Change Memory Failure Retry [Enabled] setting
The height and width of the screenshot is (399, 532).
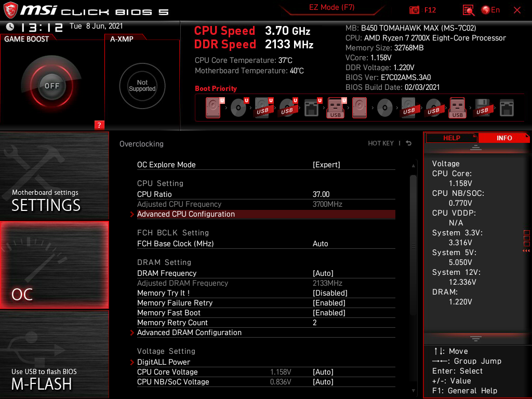pyautogui.click(x=266, y=303)
